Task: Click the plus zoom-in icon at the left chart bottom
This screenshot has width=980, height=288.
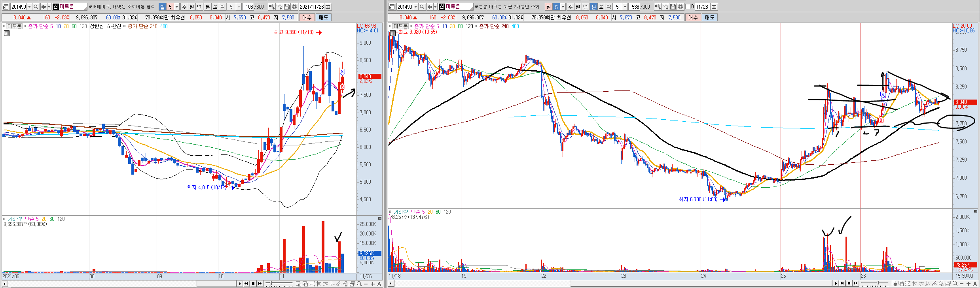Action: coord(373,284)
